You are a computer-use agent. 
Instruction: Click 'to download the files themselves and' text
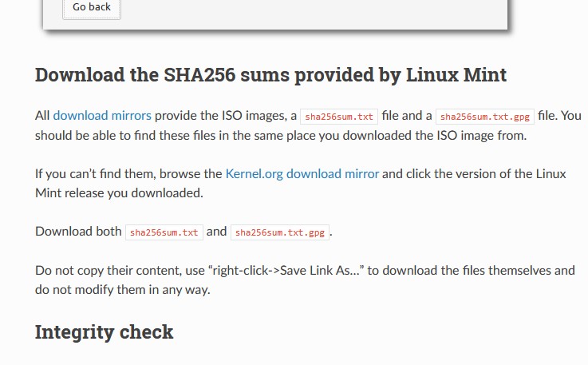tap(471, 271)
